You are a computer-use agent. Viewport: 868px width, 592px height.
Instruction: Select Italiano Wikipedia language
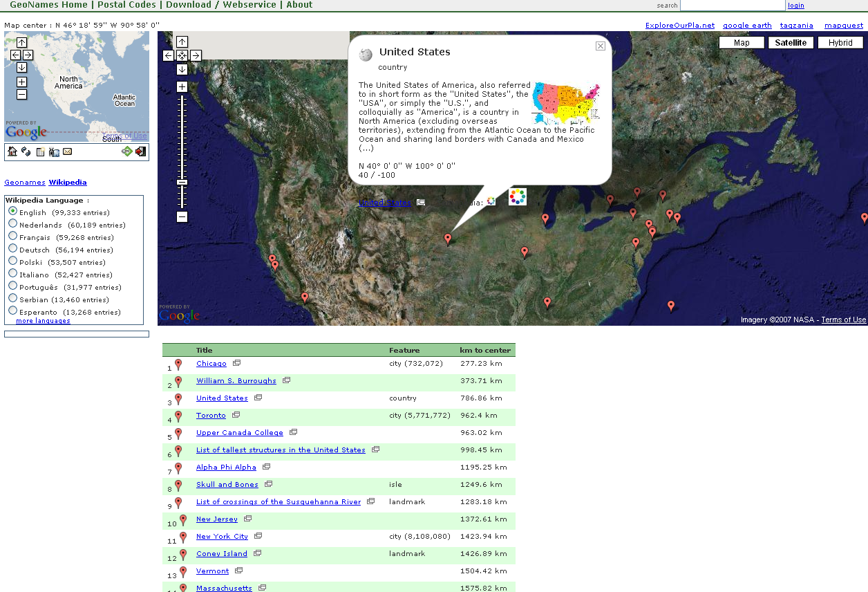click(12, 273)
